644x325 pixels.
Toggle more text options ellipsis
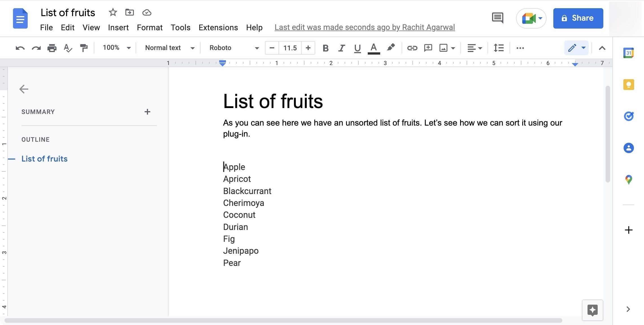520,47
